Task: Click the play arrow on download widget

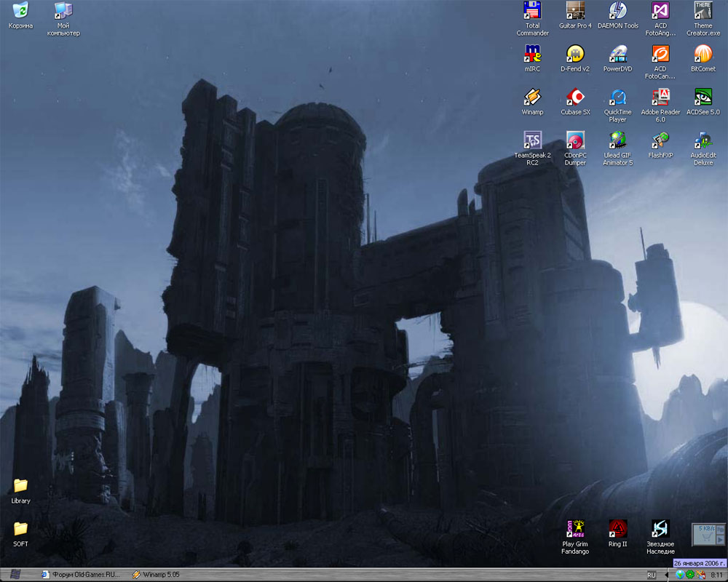Action: [x=720, y=539]
